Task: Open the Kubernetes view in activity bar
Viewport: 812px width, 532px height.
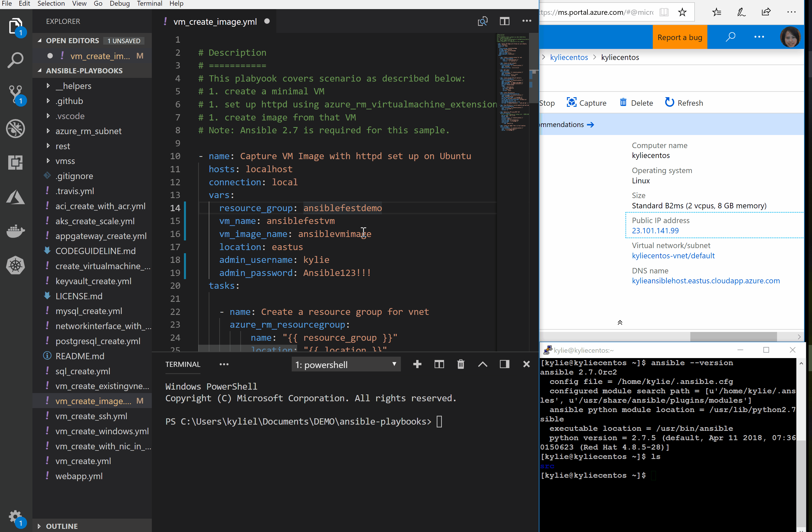Action: 16,265
